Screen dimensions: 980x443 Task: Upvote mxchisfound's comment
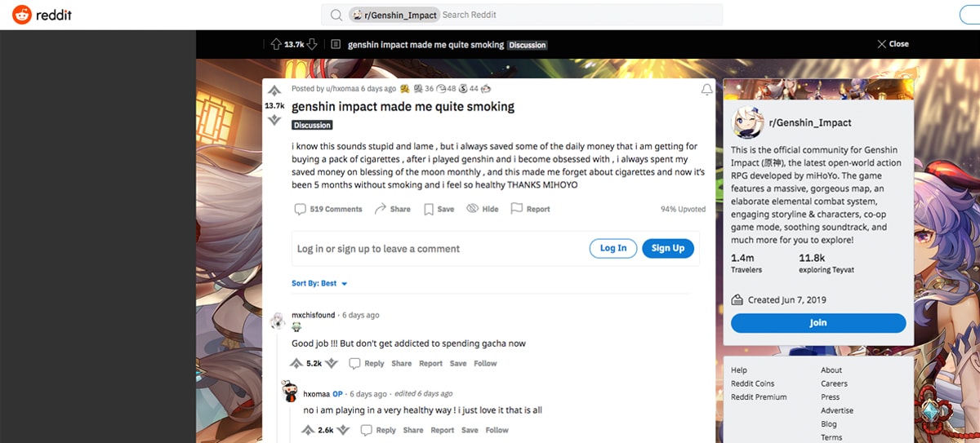(x=296, y=363)
